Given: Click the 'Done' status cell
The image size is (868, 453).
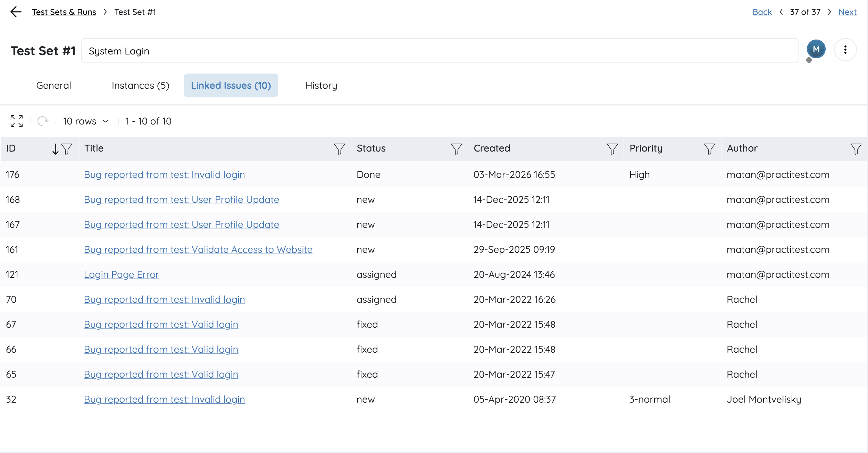Looking at the screenshot, I should pyautogui.click(x=368, y=174).
